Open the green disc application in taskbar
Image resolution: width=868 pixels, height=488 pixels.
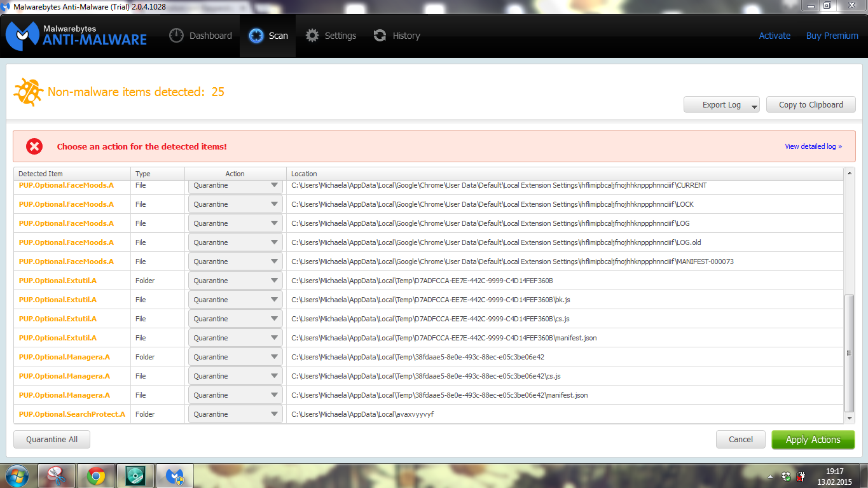[x=135, y=475]
